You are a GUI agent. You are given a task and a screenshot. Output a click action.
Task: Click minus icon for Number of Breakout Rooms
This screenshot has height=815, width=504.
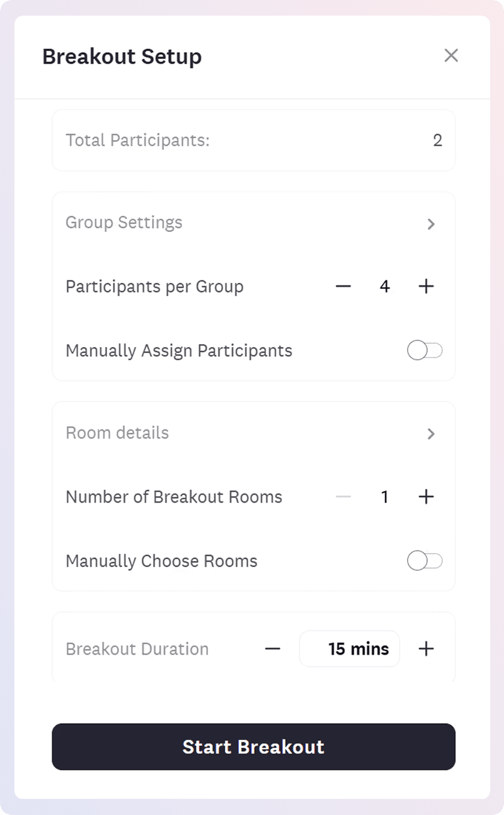click(x=343, y=497)
